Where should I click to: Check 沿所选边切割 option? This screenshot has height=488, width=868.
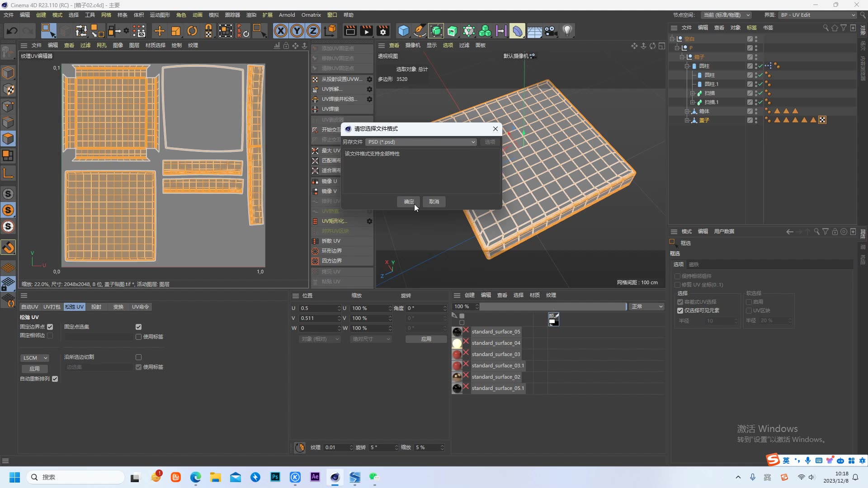point(138,357)
